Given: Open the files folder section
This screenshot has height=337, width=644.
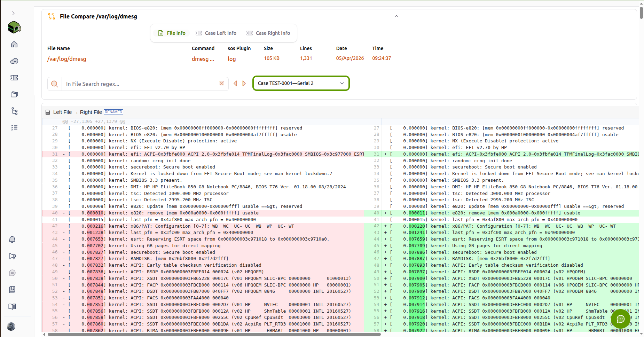Looking at the screenshot, I should (14, 94).
